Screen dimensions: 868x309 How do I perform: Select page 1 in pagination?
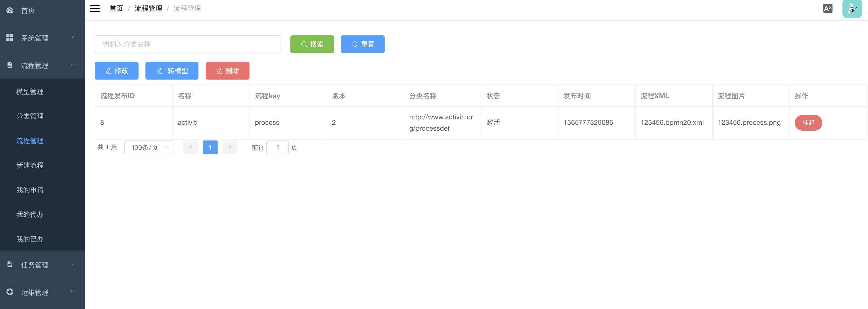210,147
